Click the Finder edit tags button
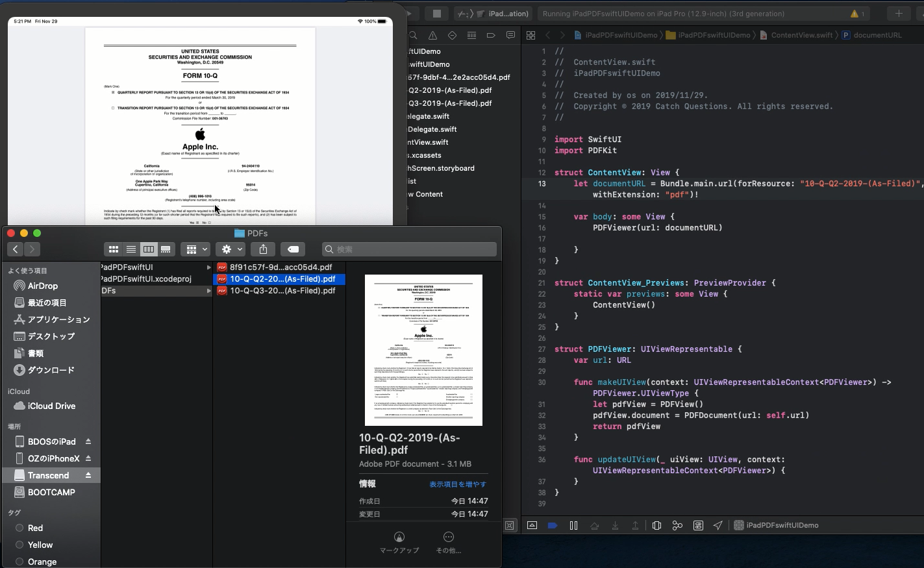This screenshot has width=924, height=568. pyautogui.click(x=293, y=249)
